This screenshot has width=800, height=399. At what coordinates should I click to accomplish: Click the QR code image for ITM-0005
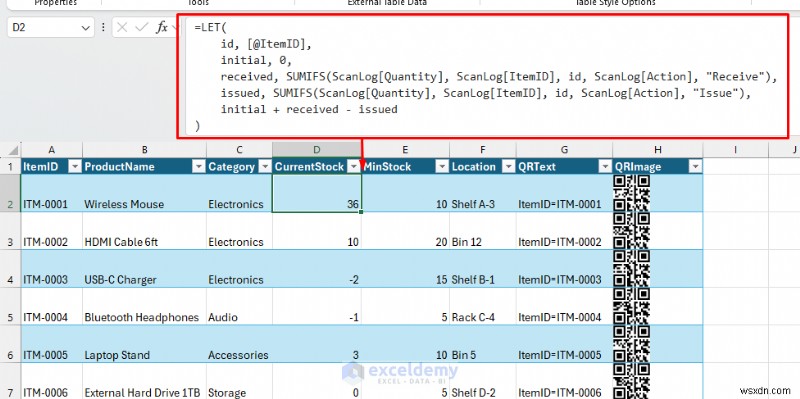click(x=632, y=344)
